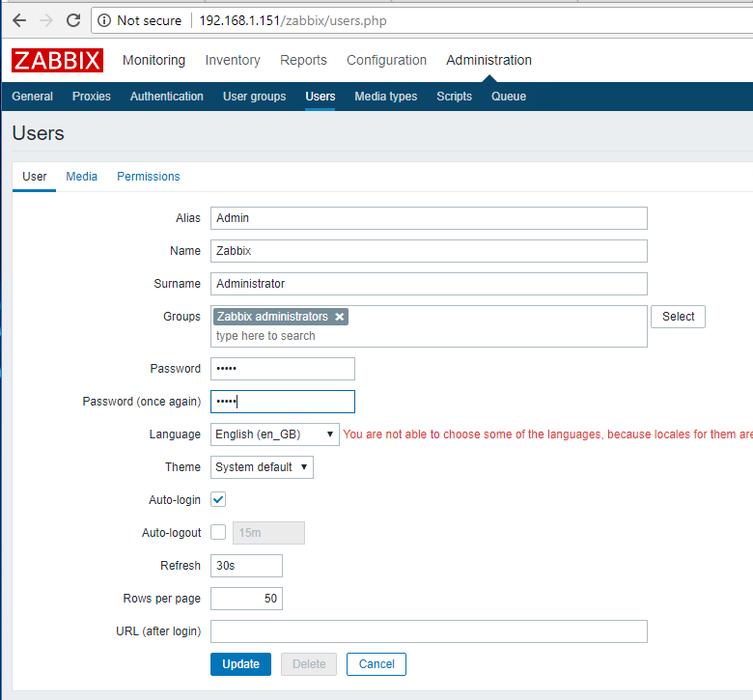The height and width of the screenshot is (700, 753).
Task: Focus the Surname input field
Action: pyautogui.click(x=429, y=284)
